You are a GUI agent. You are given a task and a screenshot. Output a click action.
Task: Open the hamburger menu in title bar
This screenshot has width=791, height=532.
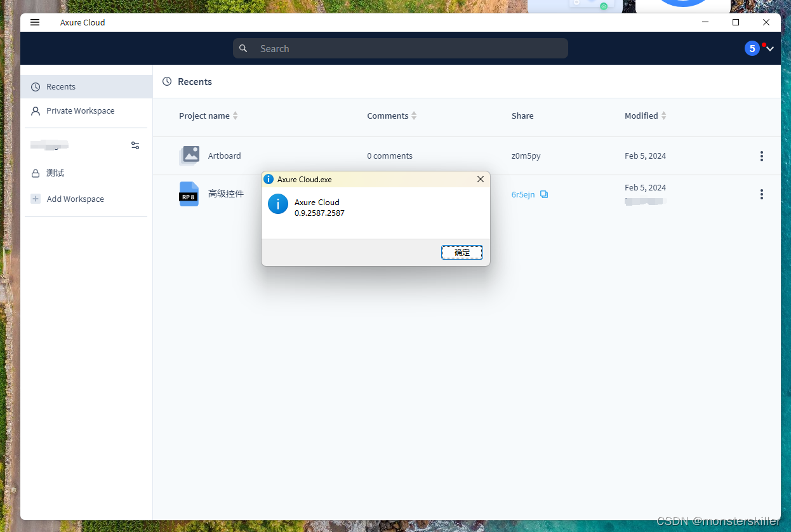click(x=35, y=22)
